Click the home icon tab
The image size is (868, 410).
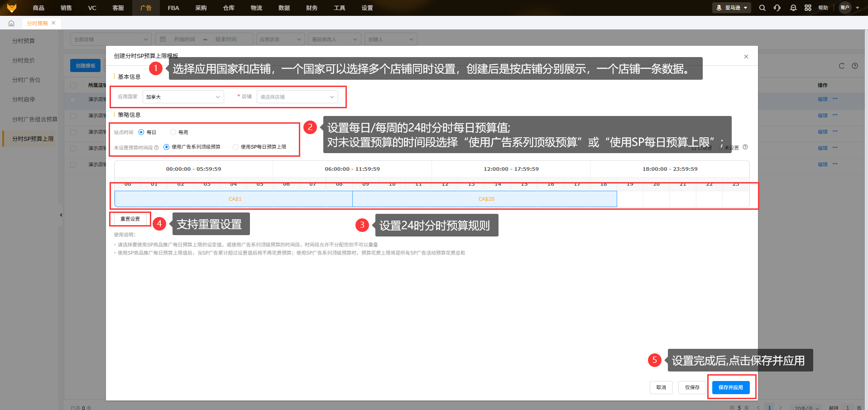click(11, 24)
